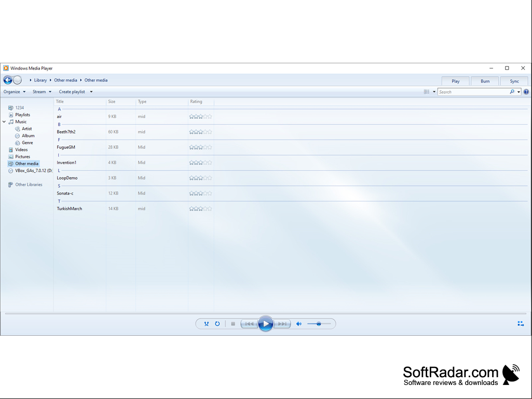Select Videos in the navigation pane
Viewport: 532px width, 399px height.
18,149
